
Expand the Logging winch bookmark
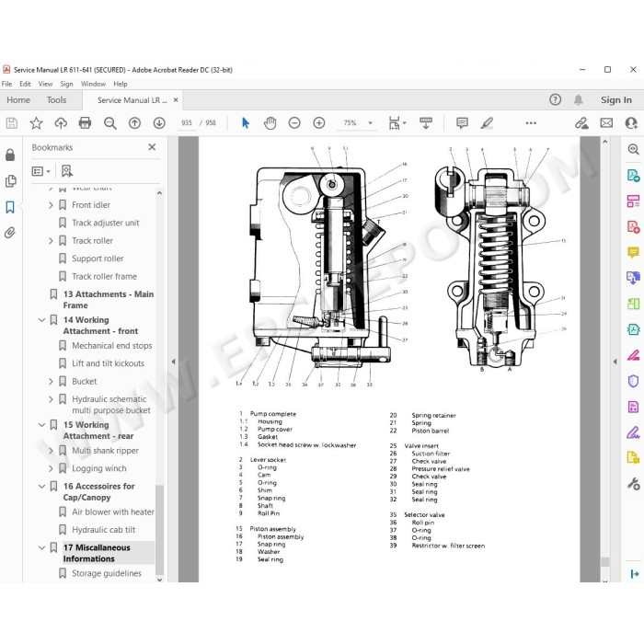coord(51,468)
